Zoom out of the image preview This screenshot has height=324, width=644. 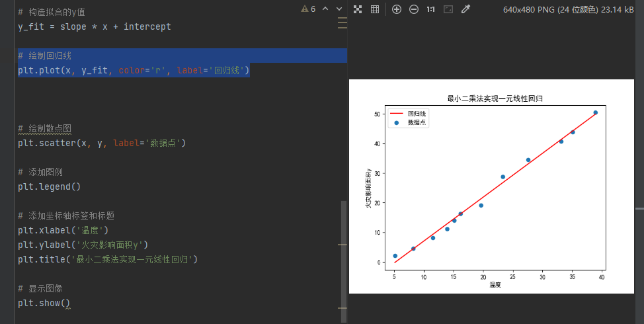(x=414, y=9)
